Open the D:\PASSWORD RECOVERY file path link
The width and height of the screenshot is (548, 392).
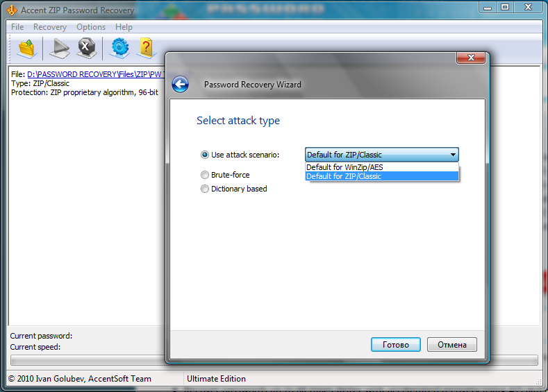point(95,74)
